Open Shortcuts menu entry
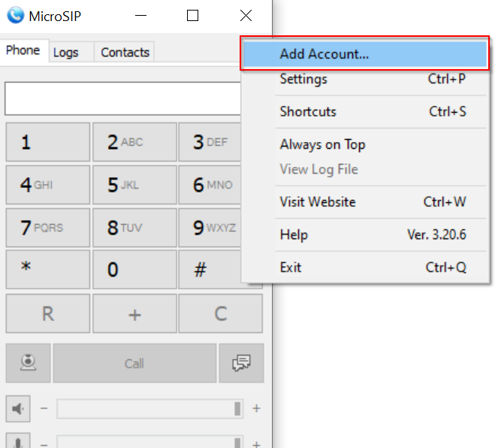The image size is (495, 448). coord(364,111)
